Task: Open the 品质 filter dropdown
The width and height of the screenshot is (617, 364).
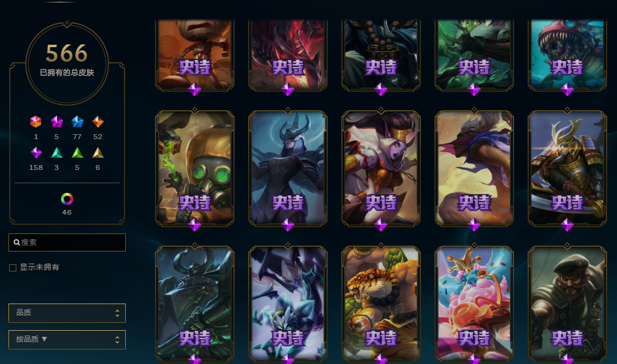Action: pyautogui.click(x=67, y=313)
